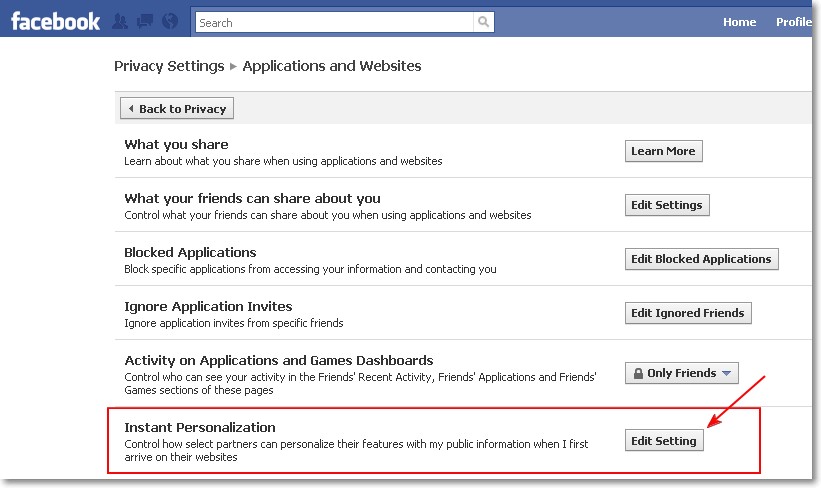Click Edit Blocked Applications button

702,259
